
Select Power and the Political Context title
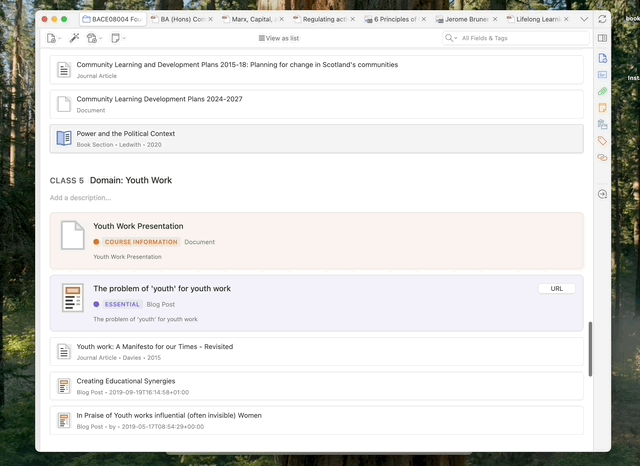(x=126, y=133)
